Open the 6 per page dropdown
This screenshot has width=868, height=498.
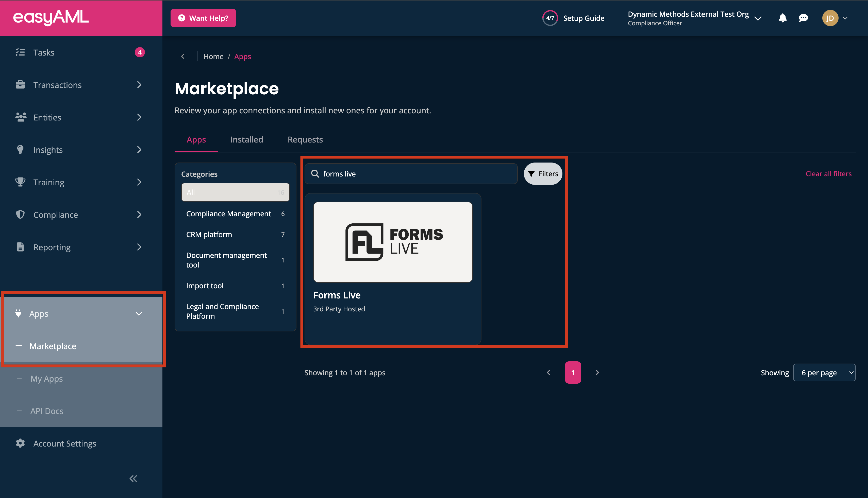(824, 372)
